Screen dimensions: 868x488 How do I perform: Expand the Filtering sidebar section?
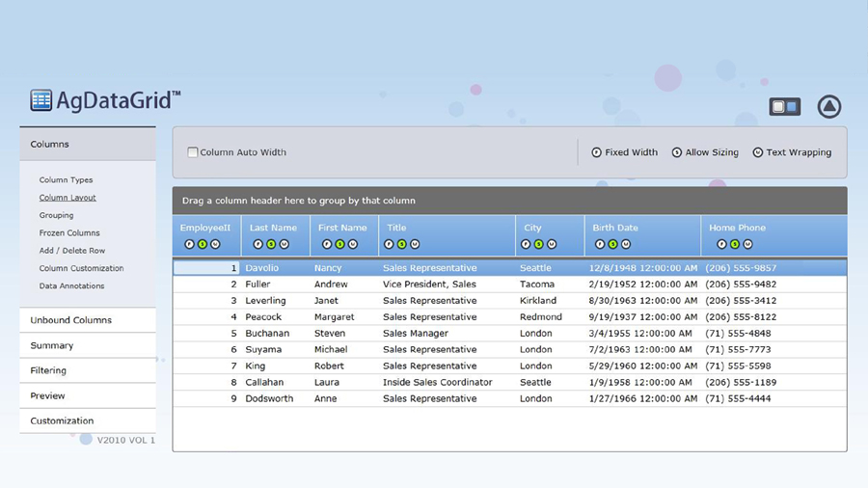[48, 370]
